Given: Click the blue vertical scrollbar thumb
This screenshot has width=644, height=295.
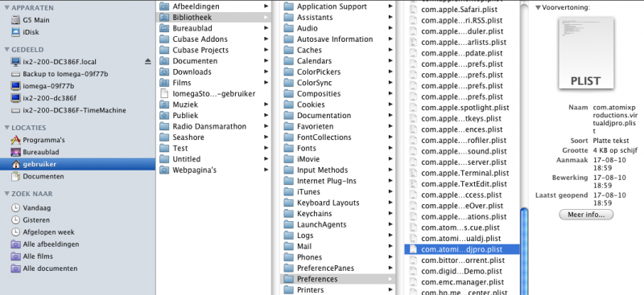Looking at the screenshot, I should [524, 251].
